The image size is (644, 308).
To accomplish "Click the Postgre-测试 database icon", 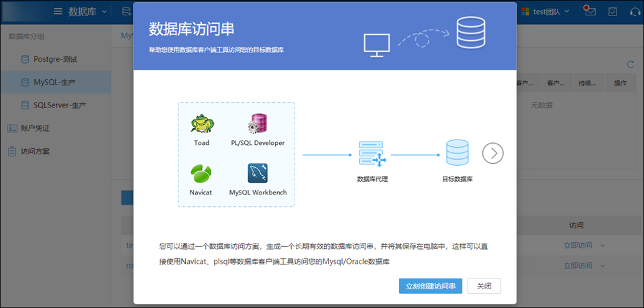I will tap(25, 60).
